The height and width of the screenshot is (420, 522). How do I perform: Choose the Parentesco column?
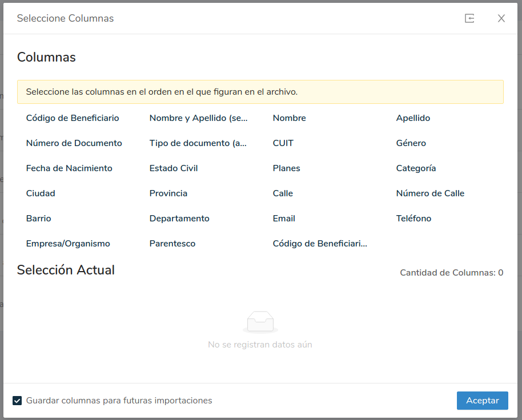[x=172, y=244]
